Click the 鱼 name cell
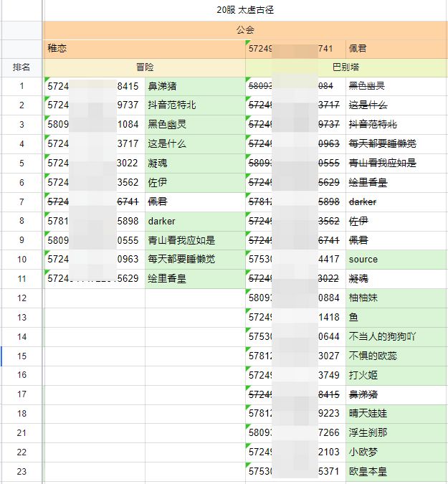Screen dimensions: 448x484 (397, 318)
